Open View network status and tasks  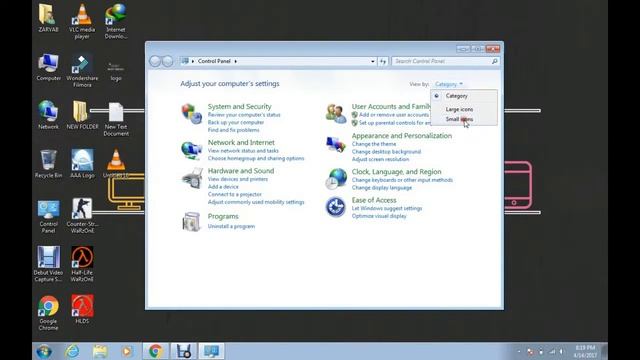243,151
